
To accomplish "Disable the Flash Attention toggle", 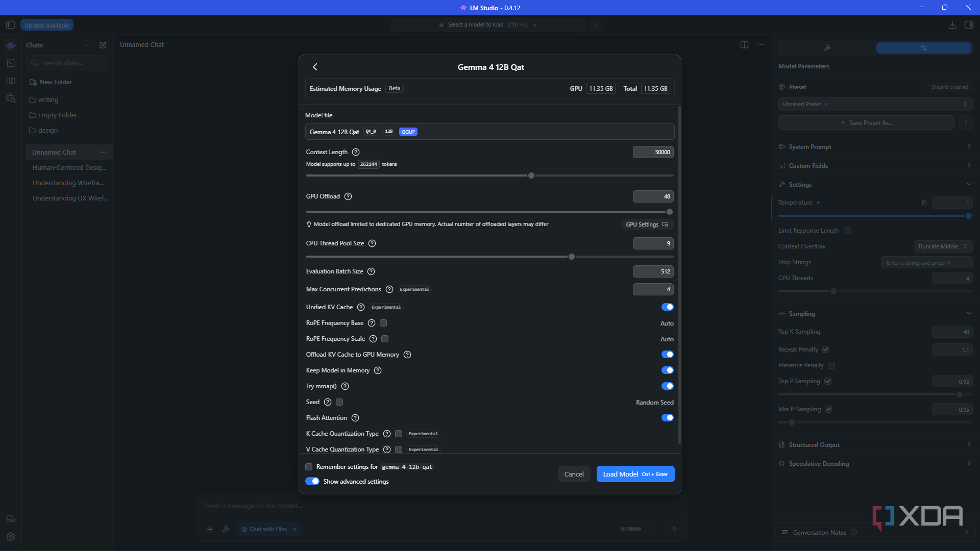I will tap(668, 418).
